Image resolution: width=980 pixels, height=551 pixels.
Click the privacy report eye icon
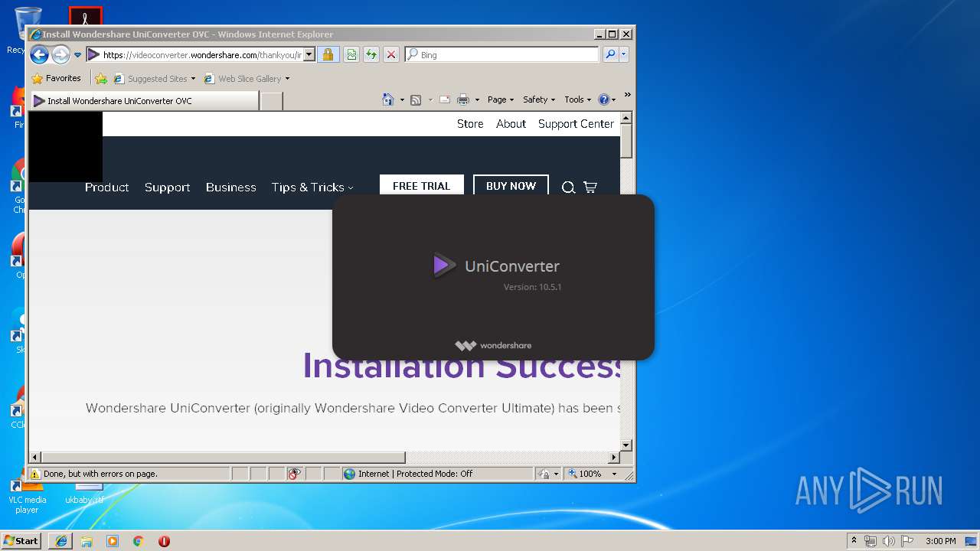coord(295,474)
